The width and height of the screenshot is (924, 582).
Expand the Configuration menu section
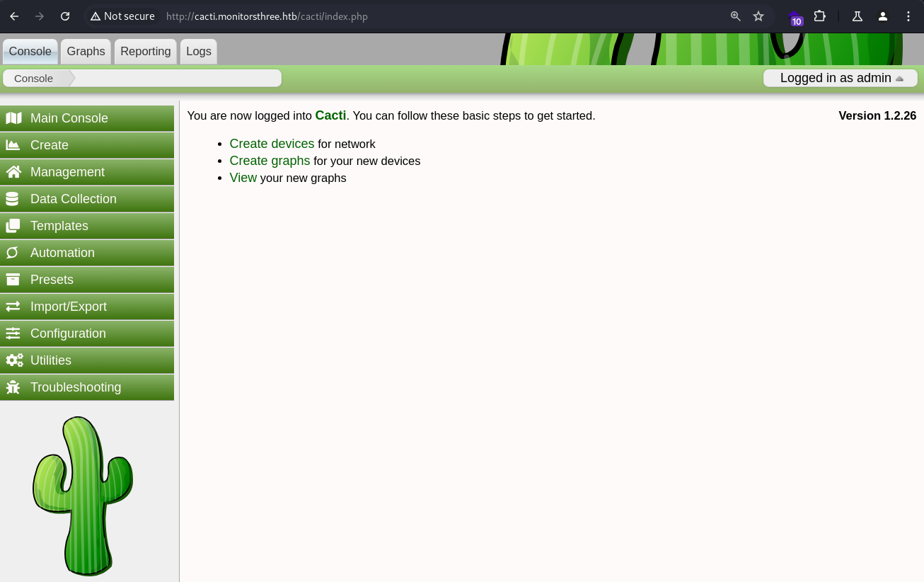click(87, 333)
